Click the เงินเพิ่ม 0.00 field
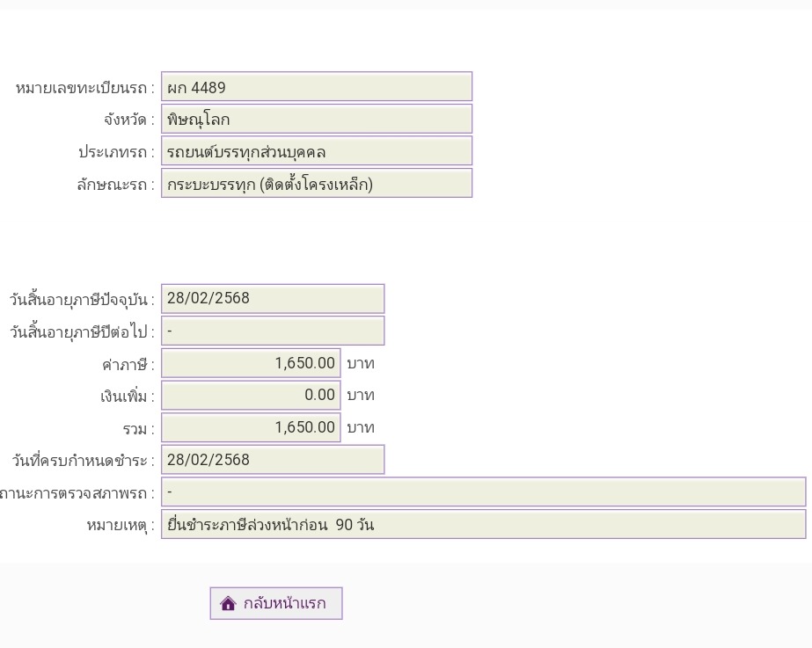Image resolution: width=812 pixels, height=648 pixels. [x=251, y=396]
